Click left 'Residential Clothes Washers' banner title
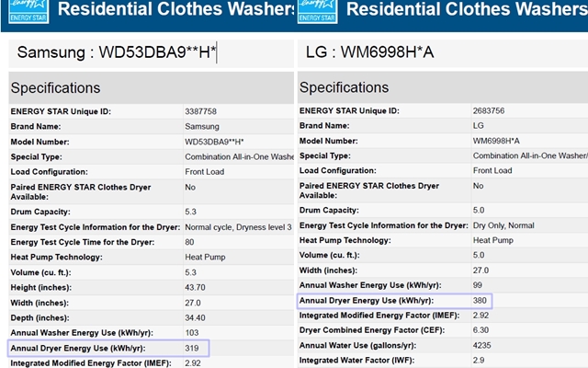588x368 pixels. tap(176, 9)
